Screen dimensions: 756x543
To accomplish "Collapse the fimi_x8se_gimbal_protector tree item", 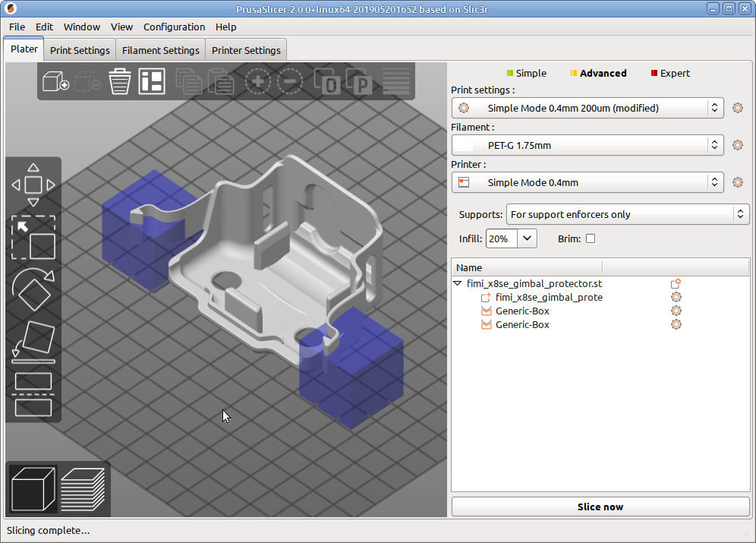I will (458, 283).
